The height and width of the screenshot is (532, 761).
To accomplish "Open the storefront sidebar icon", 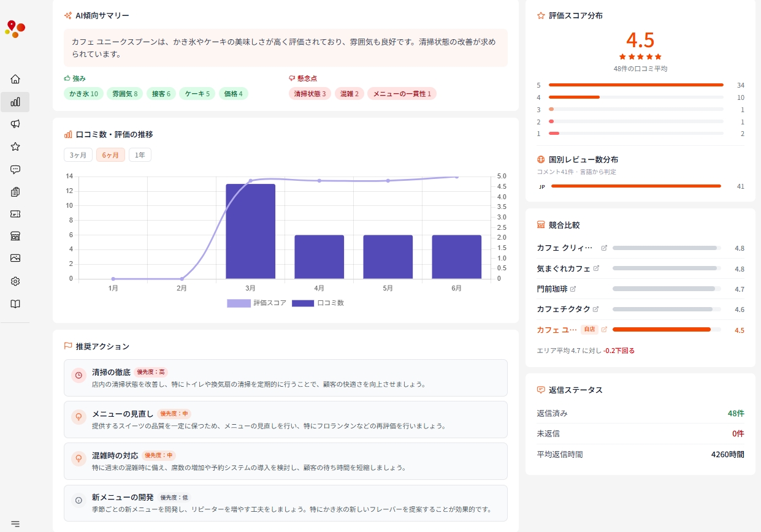I will [15, 236].
